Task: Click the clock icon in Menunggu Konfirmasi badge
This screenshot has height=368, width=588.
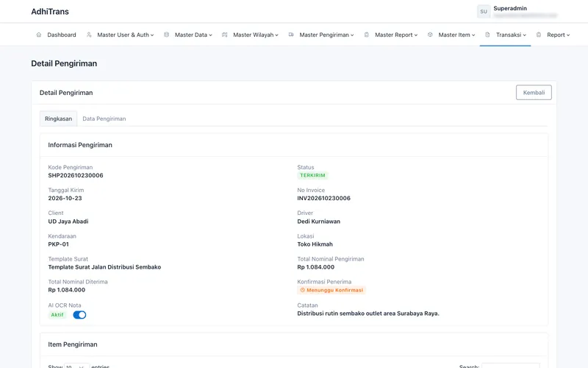Action: [x=303, y=290]
